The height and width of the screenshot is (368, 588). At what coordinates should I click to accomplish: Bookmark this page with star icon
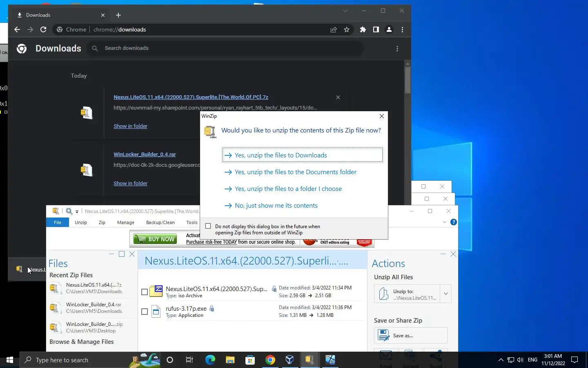pyautogui.click(x=347, y=29)
